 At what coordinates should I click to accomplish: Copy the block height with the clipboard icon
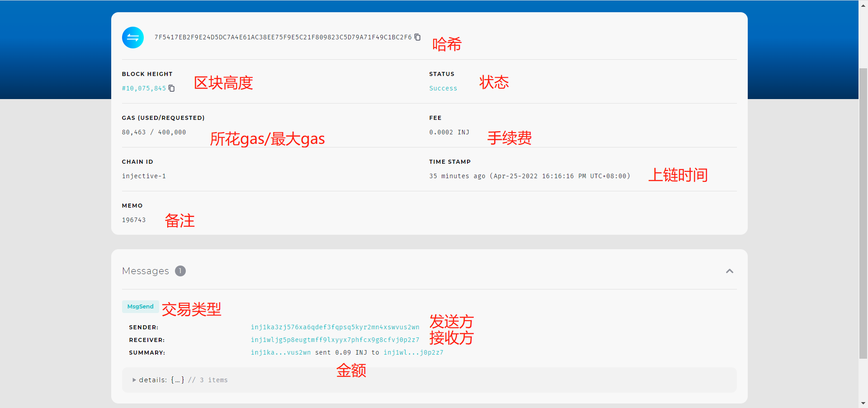coord(172,88)
